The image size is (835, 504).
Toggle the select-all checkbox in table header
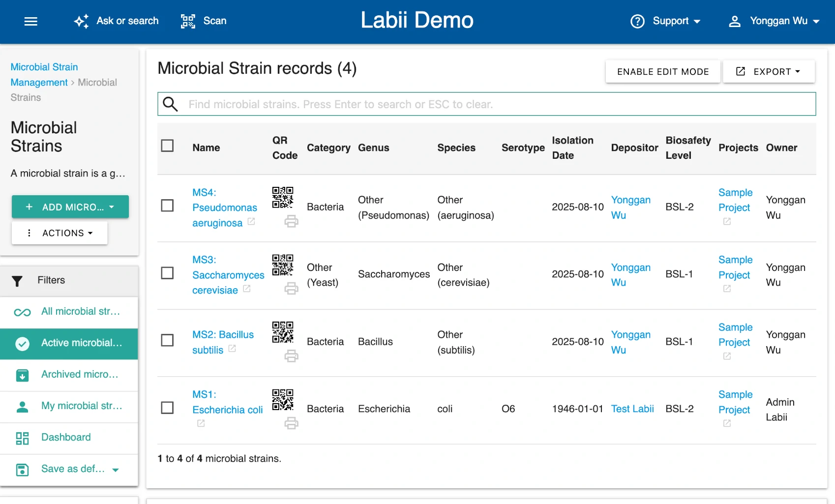coord(167,146)
